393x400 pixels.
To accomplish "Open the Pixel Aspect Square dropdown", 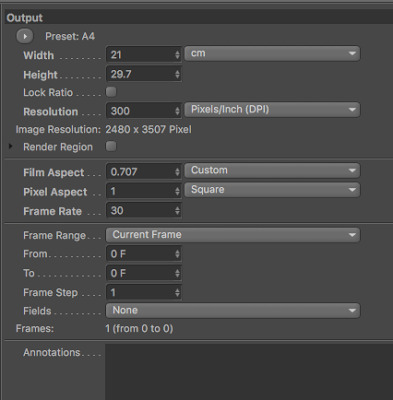I will (x=272, y=190).
